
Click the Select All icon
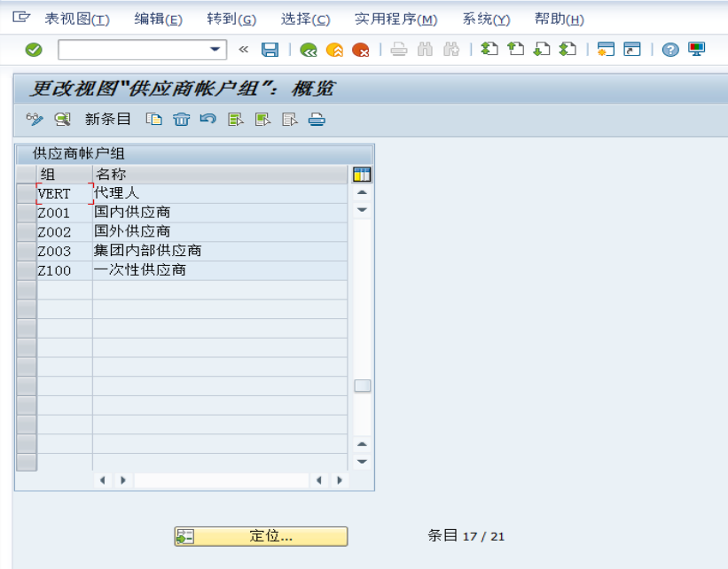click(235, 120)
